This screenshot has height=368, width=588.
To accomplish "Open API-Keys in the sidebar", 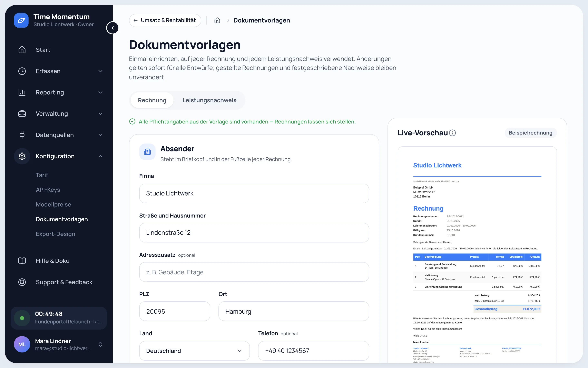I will (48, 190).
